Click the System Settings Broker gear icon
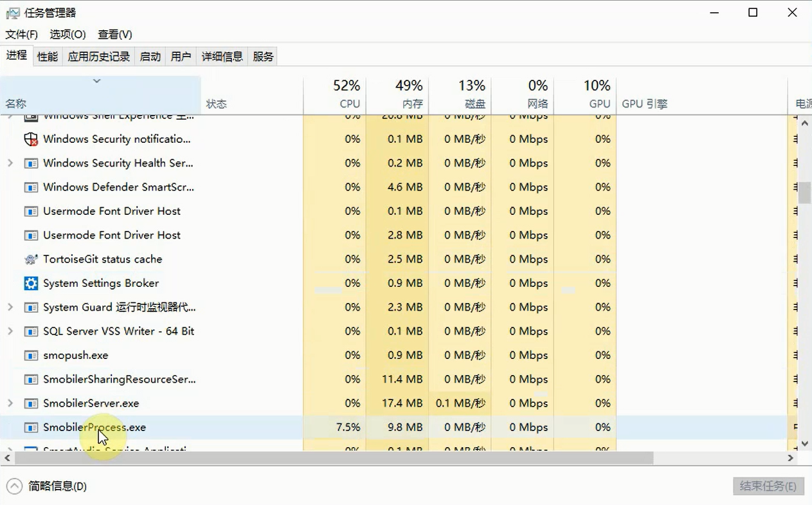 pyautogui.click(x=31, y=283)
